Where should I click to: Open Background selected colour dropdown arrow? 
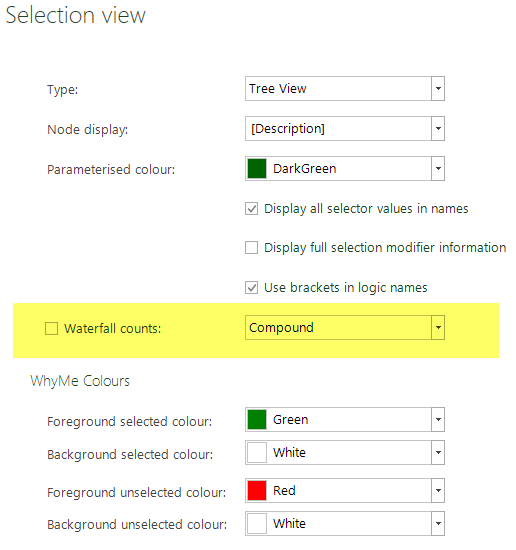click(438, 452)
